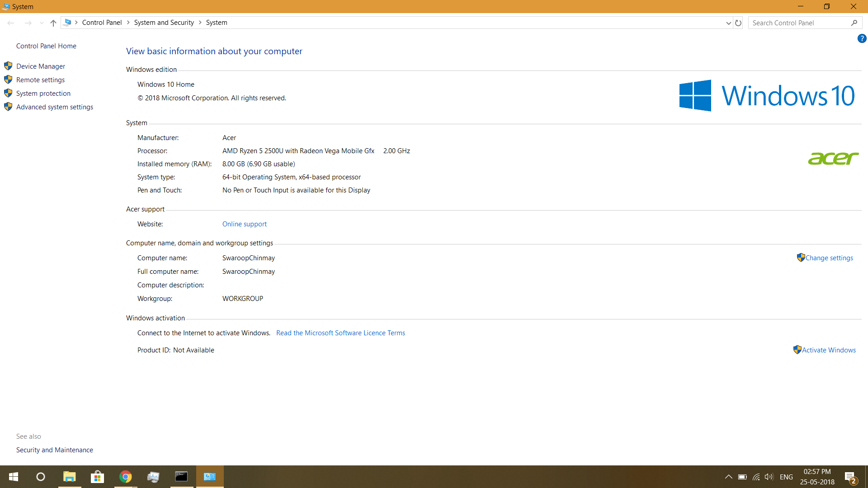Open Google Chrome from the taskbar

pos(126,477)
